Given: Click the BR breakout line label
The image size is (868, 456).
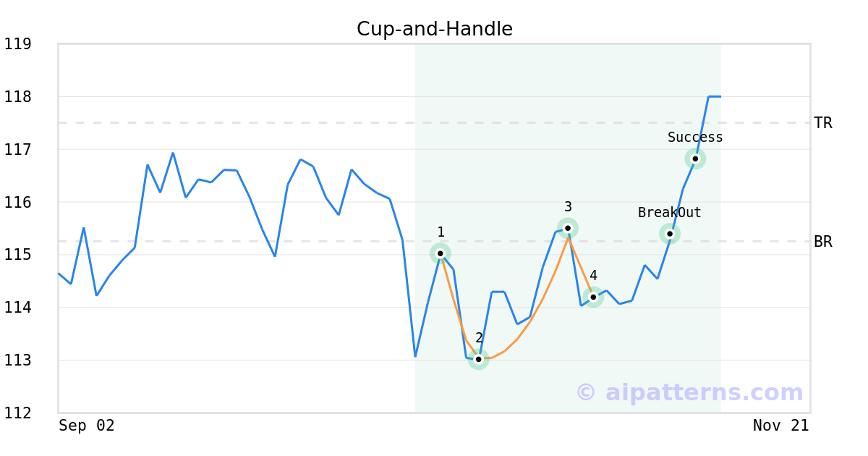Looking at the screenshot, I should pos(823,242).
